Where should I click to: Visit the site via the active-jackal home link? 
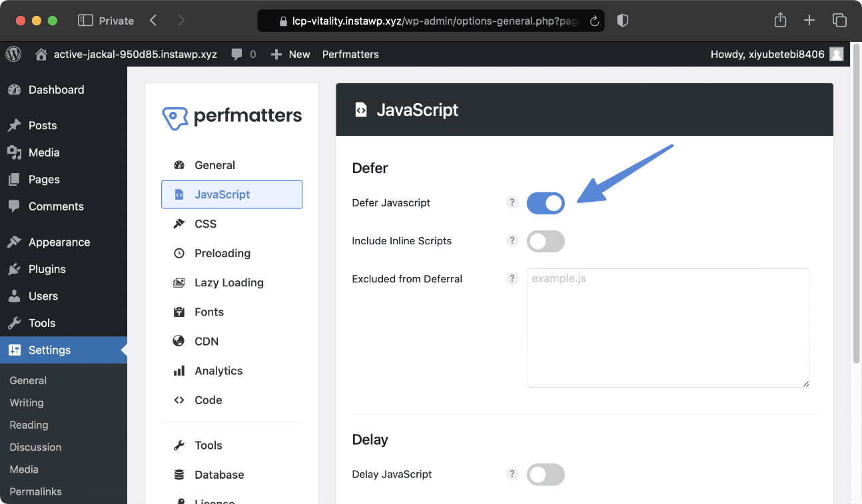(135, 54)
